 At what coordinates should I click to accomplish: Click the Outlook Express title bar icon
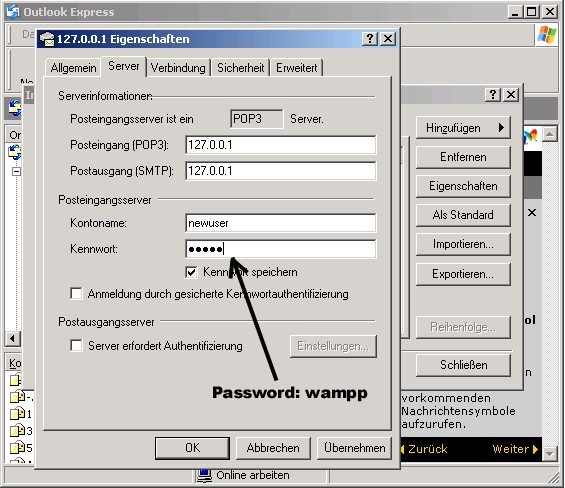[13, 12]
